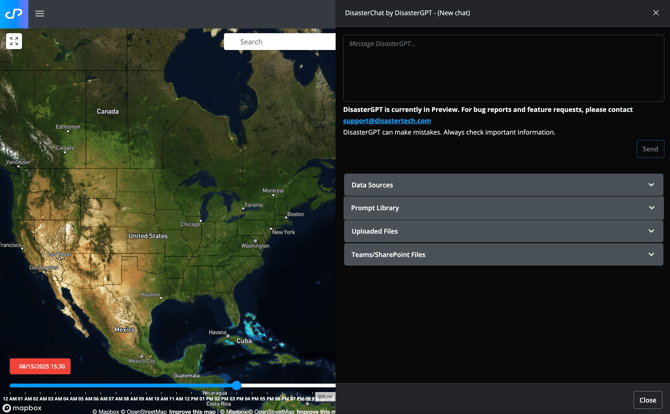
Task: Click the Improve this map link
Action: [192, 411]
